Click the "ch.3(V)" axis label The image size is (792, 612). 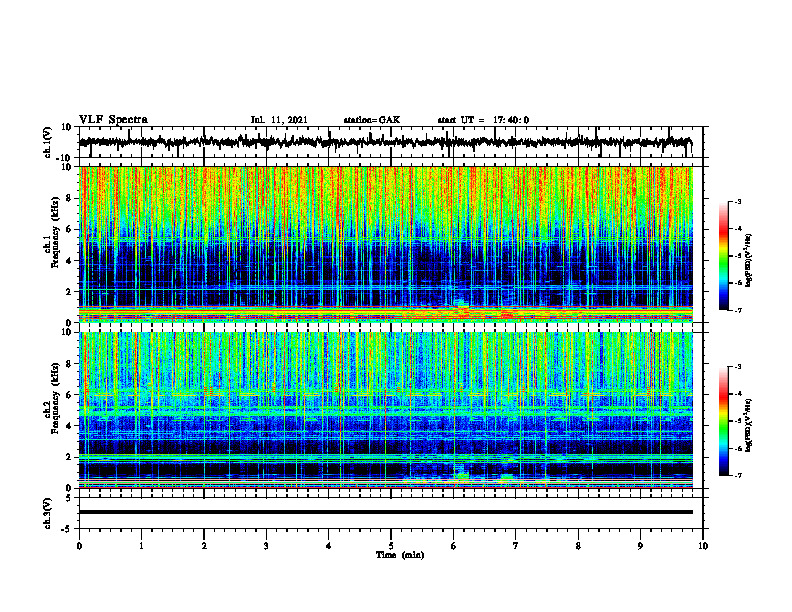[x=48, y=513]
